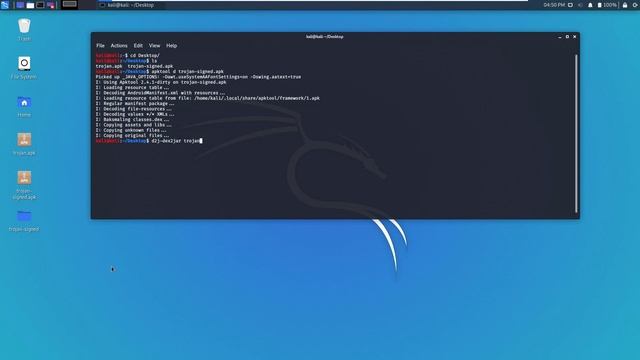This screenshot has width=640, height=360.
Task: Click 'Decoding values */* XMLs...' line
Action: click(135, 114)
